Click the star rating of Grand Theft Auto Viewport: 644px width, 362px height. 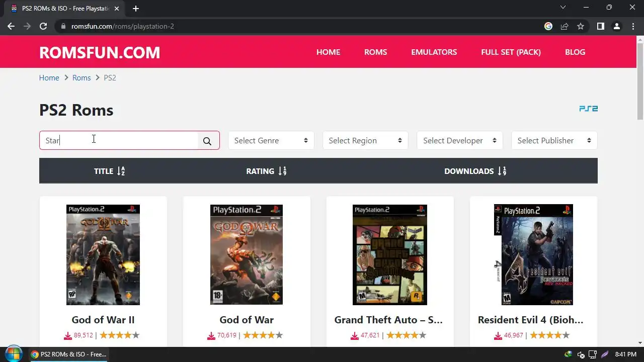406,335
